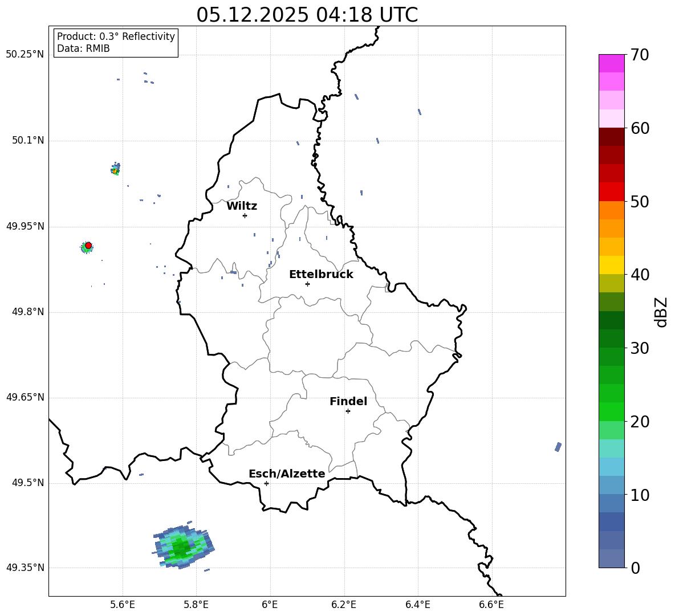Click the 50.25°N latitude tick label
Image resolution: width=675 pixels, height=616 pixels.
point(25,55)
